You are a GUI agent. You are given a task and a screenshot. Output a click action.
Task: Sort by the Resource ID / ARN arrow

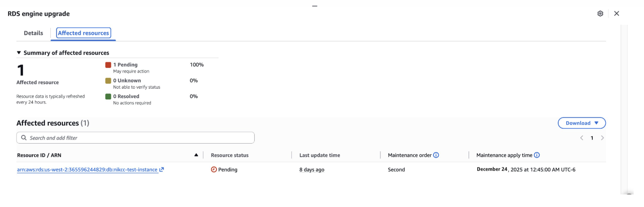tap(196, 155)
